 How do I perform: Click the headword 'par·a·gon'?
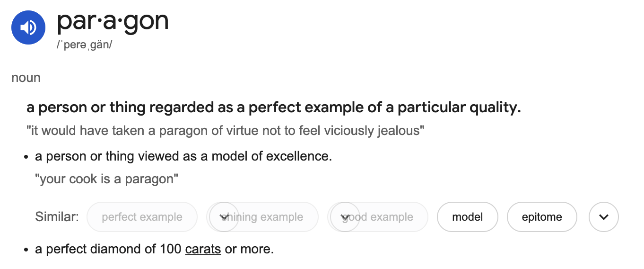coord(113,21)
